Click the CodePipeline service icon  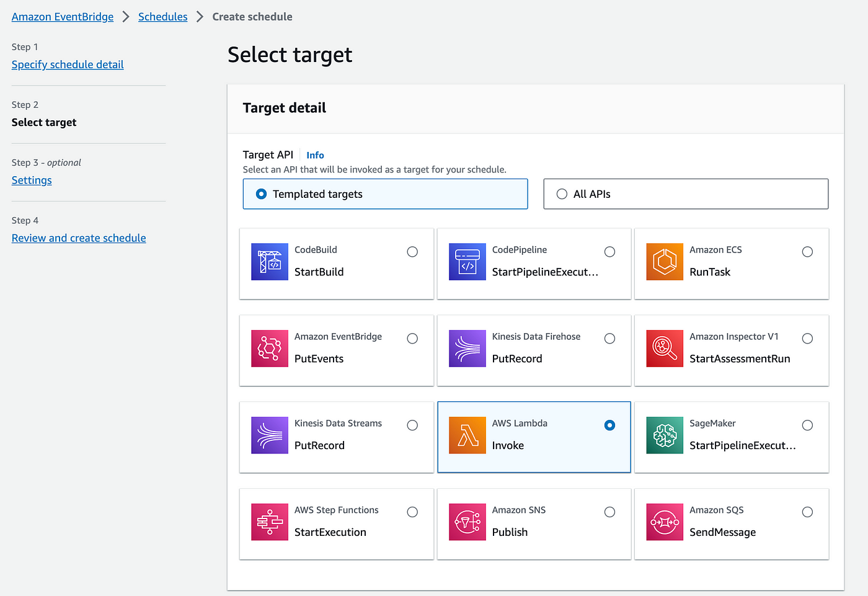[x=467, y=262]
